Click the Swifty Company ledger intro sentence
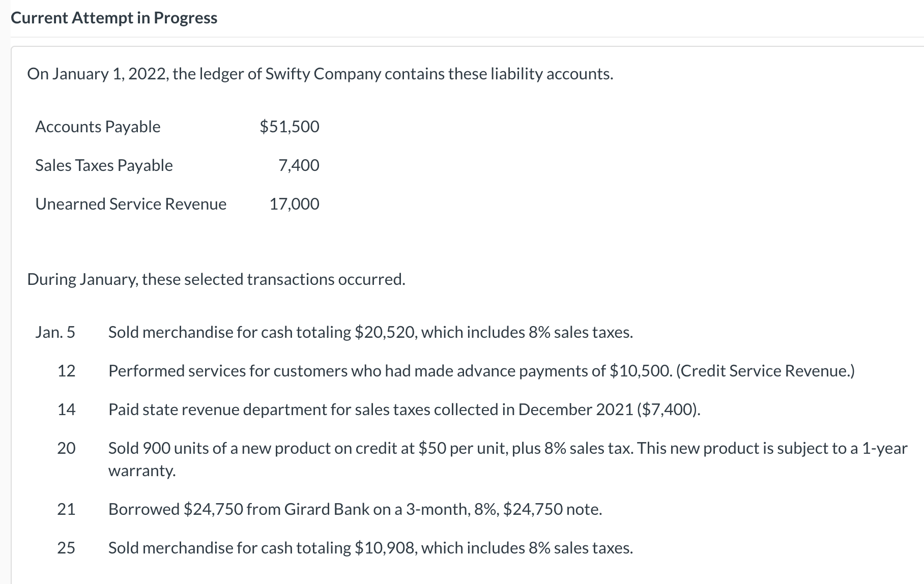924x584 pixels. coord(320,74)
